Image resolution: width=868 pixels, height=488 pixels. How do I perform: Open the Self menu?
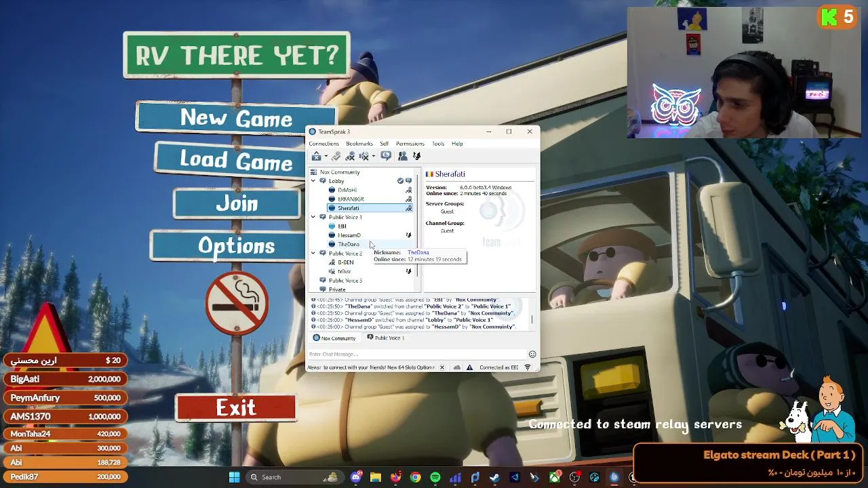384,144
